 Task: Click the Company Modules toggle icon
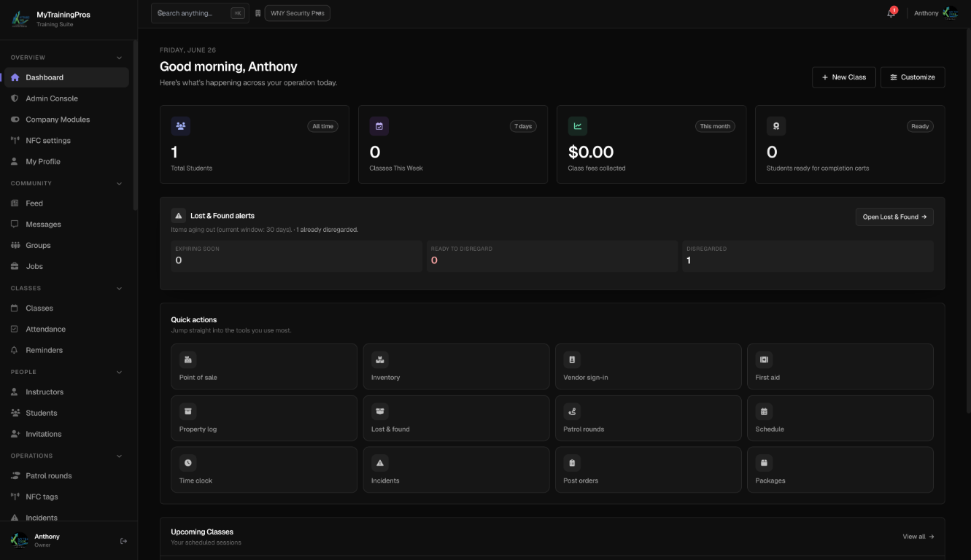15,120
